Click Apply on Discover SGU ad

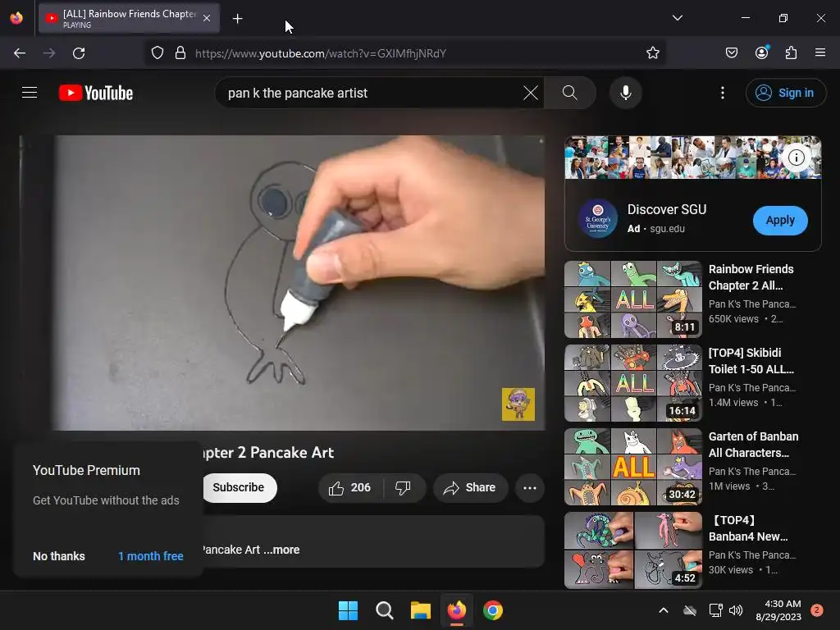point(780,220)
